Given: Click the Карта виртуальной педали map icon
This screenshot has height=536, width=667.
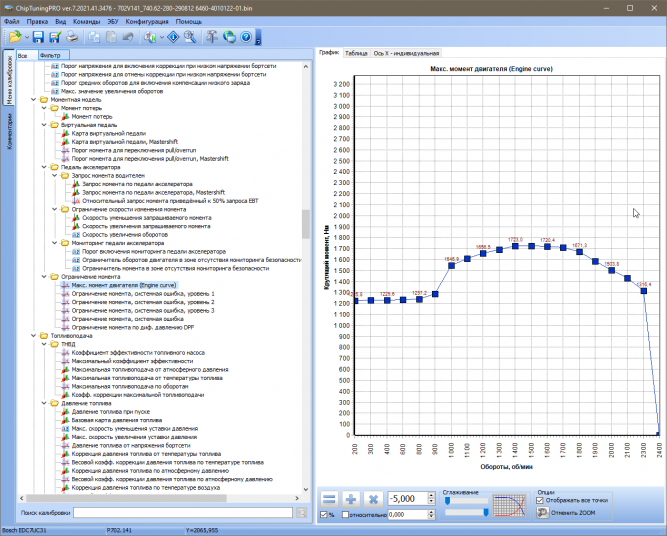Looking at the screenshot, I should 65,133.
